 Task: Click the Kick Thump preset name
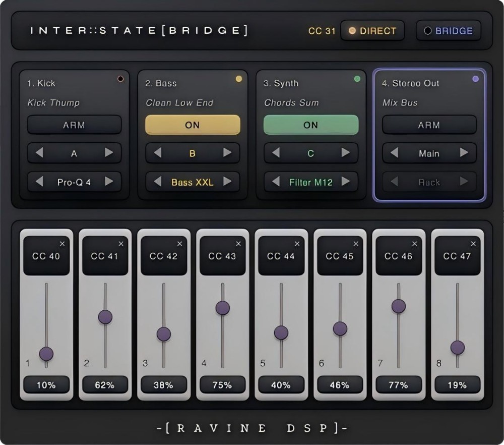click(x=53, y=102)
